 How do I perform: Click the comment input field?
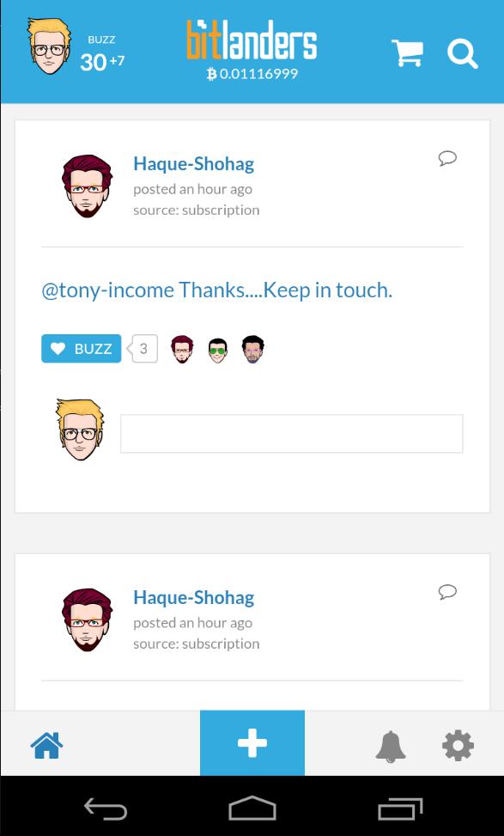(291, 433)
